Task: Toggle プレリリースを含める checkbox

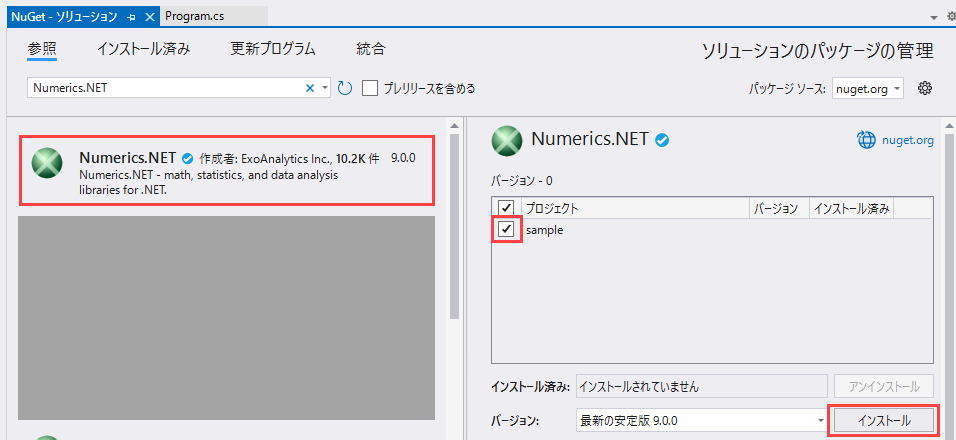Action: (370, 88)
